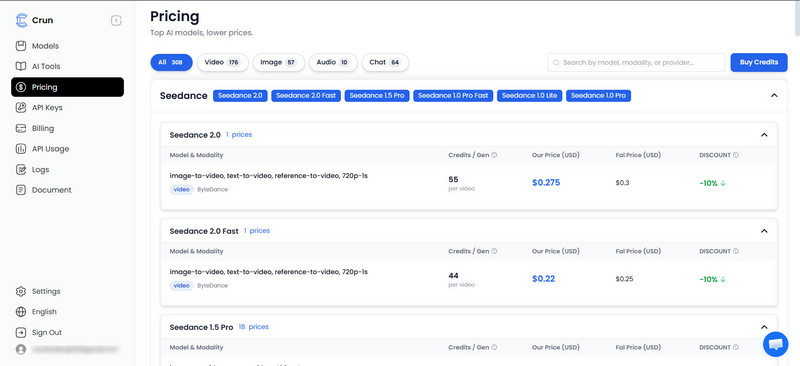800x366 pixels.
Task: Select the Image 57 filter tab
Action: pyautogui.click(x=279, y=62)
